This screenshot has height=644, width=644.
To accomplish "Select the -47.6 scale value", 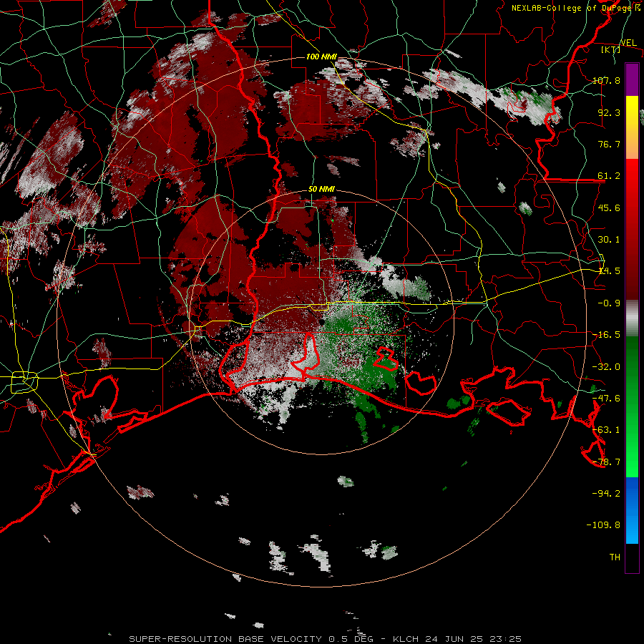I will [x=606, y=398].
